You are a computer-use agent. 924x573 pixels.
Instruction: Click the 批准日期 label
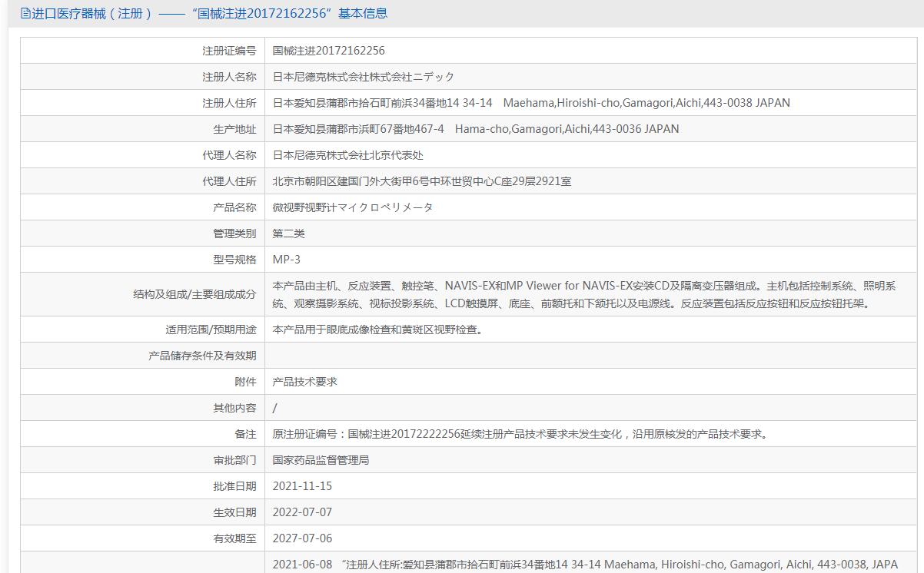click(x=234, y=486)
